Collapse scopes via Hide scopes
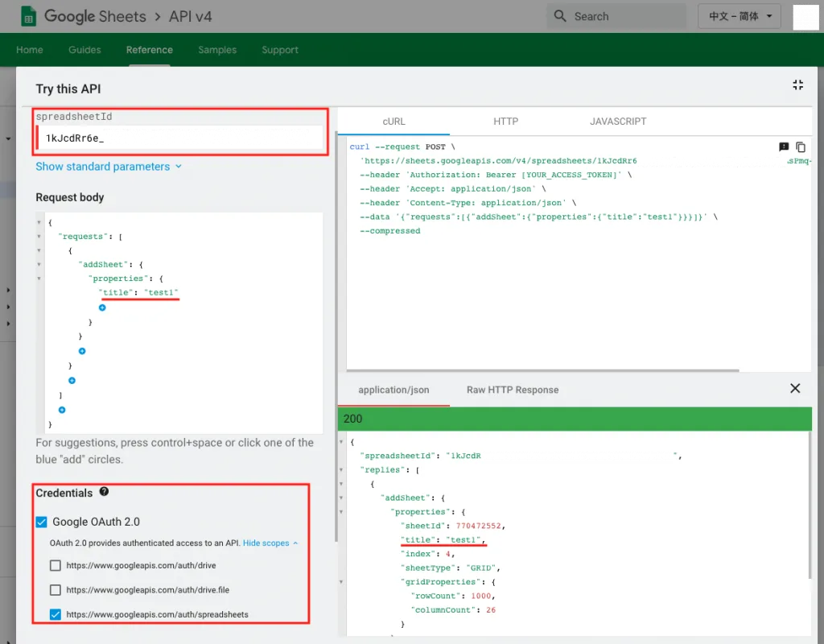The width and height of the screenshot is (824, 644). click(270, 543)
